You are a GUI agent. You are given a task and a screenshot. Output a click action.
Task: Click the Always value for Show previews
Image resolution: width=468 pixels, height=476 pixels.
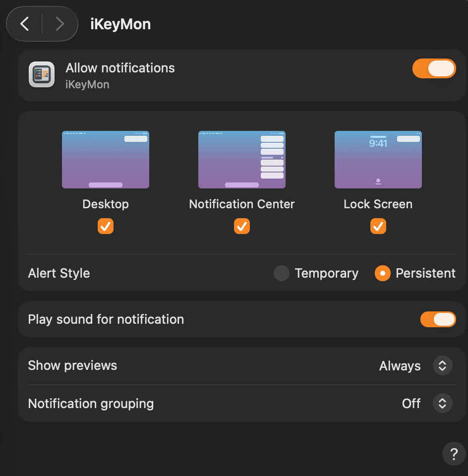[x=400, y=366]
